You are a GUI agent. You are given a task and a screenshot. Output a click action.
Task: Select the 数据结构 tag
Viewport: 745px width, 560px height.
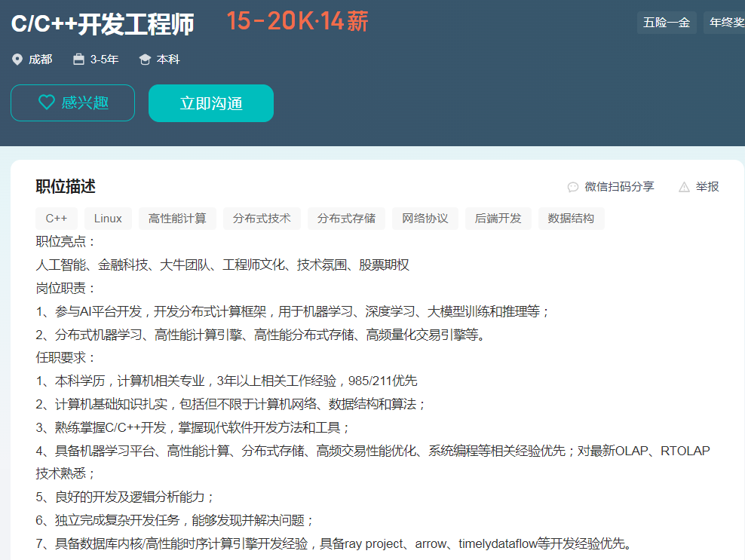coord(571,219)
